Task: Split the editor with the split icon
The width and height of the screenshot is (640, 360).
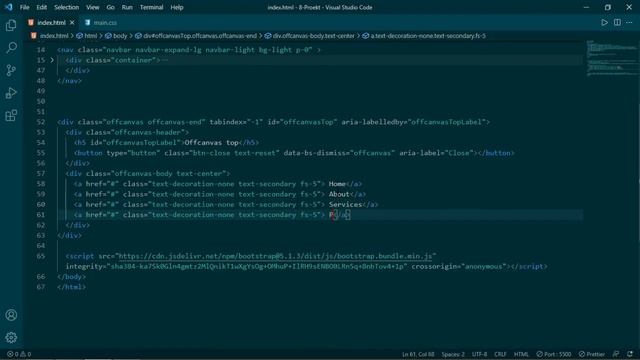Action: coord(617,22)
